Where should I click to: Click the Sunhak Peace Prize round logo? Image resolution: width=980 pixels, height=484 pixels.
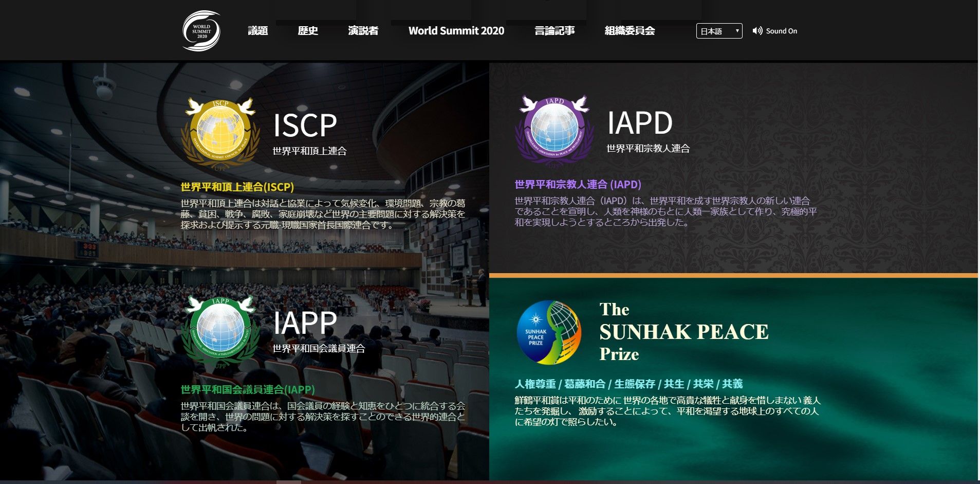pos(548,332)
